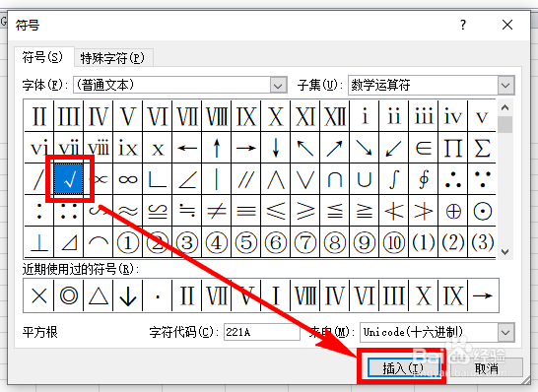The height and width of the screenshot is (392, 538).
Task: Select the south-west arrow ↙ symbol
Action: pyautogui.click(x=394, y=147)
